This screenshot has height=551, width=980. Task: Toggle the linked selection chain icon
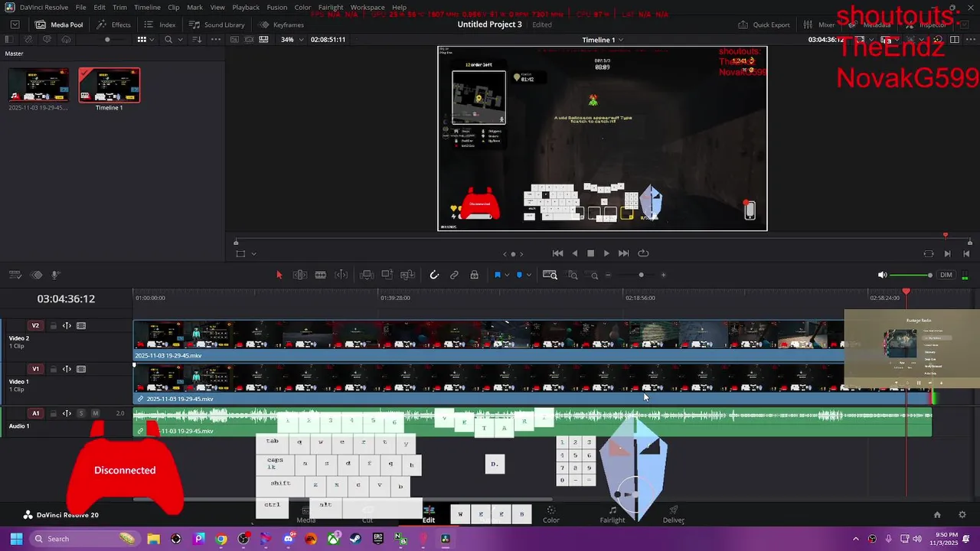tap(454, 275)
